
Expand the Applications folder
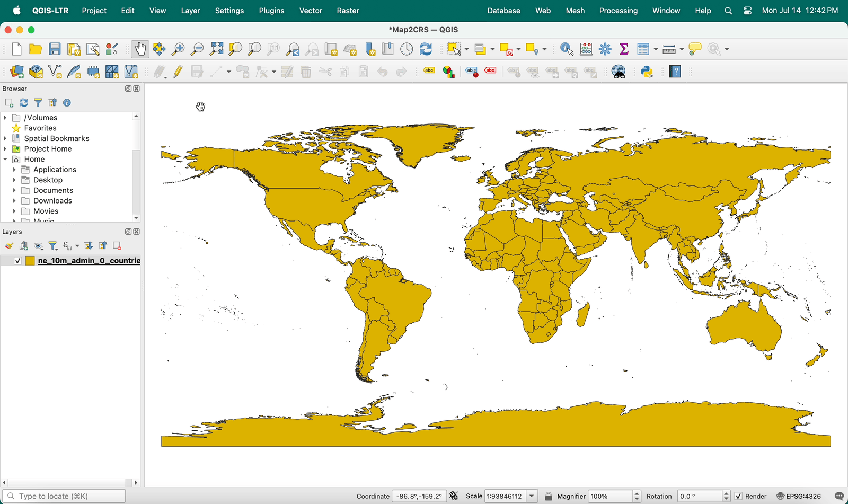click(x=14, y=170)
